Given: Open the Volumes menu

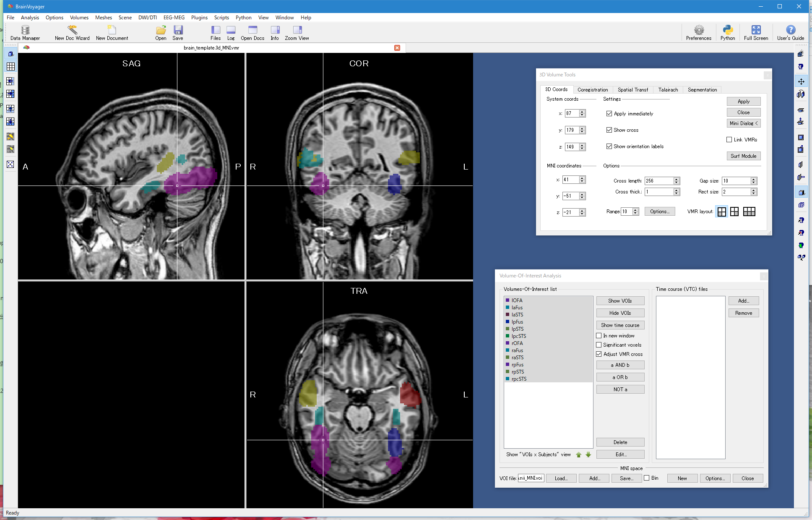Looking at the screenshot, I should coord(79,18).
